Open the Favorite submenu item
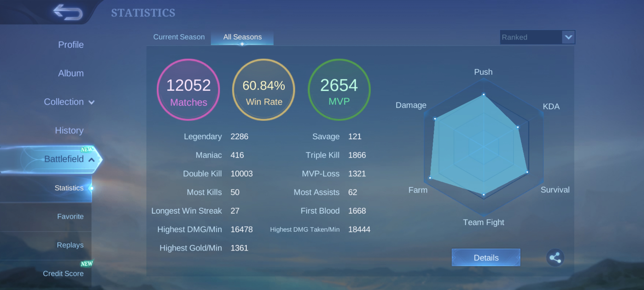The image size is (644, 290). (x=70, y=216)
